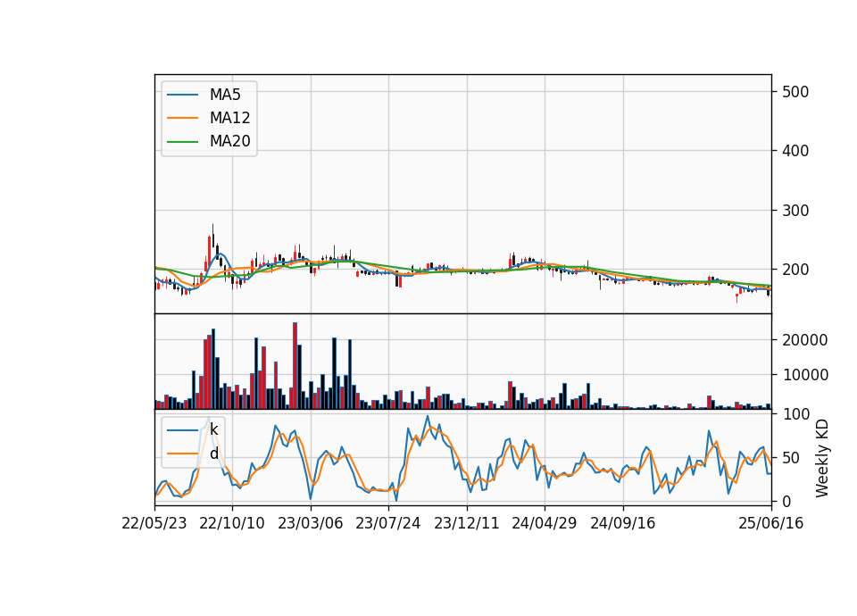Click the 300 price axis label
The width and height of the screenshot is (857, 616).
coord(795,211)
